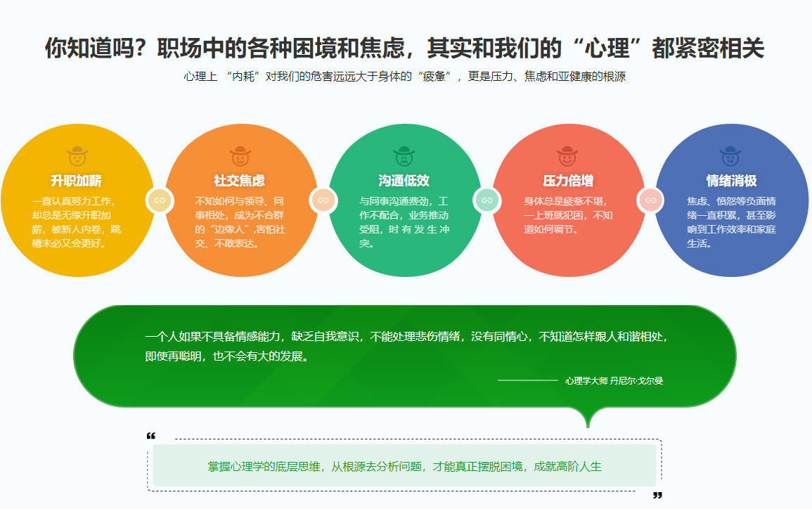The image size is (812, 509).
Task: Click the opening quotation mark above the dashed box
Action: [x=150, y=437]
